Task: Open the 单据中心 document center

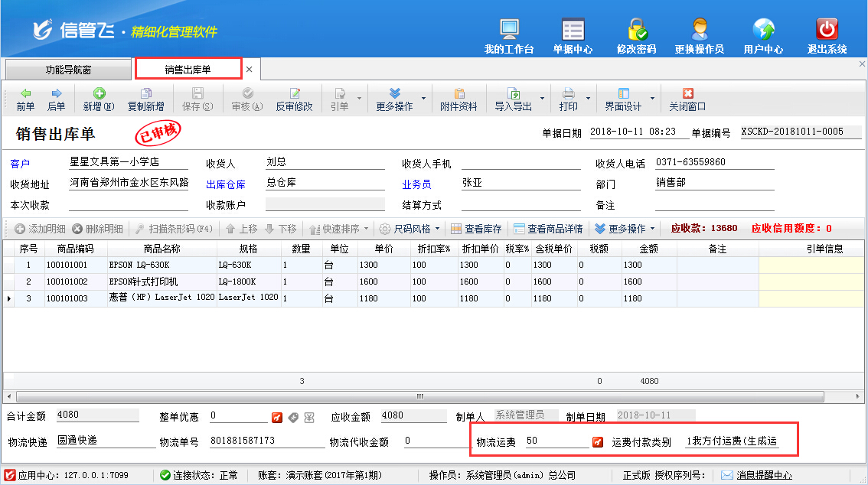Action: click(573, 35)
